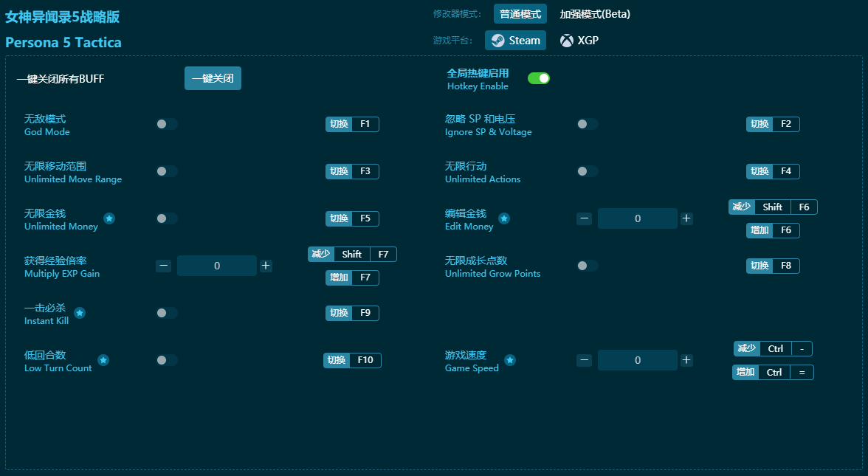This screenshot has height=476, width=868.
Task: Click the 游戏平台 label
Action: click(x=452, y=41)
